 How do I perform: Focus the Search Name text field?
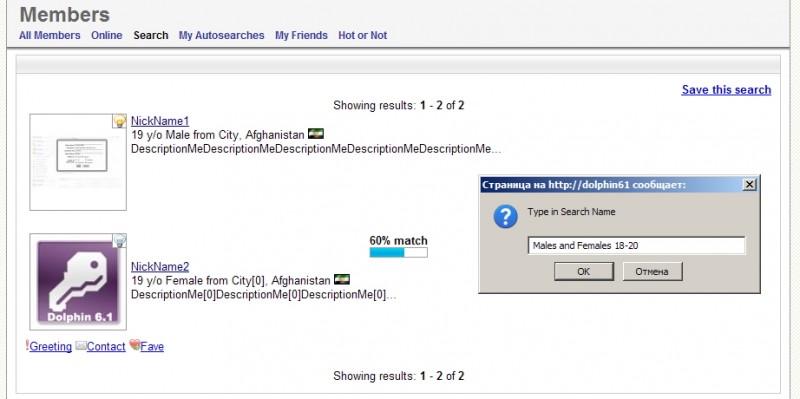click(x=636, y=245)
